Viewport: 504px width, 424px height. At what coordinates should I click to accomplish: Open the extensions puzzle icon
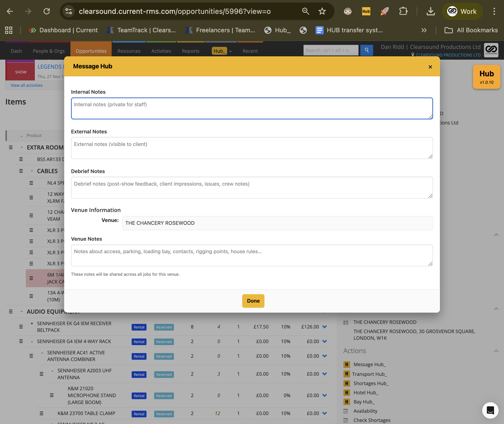(x=403, y=11)
